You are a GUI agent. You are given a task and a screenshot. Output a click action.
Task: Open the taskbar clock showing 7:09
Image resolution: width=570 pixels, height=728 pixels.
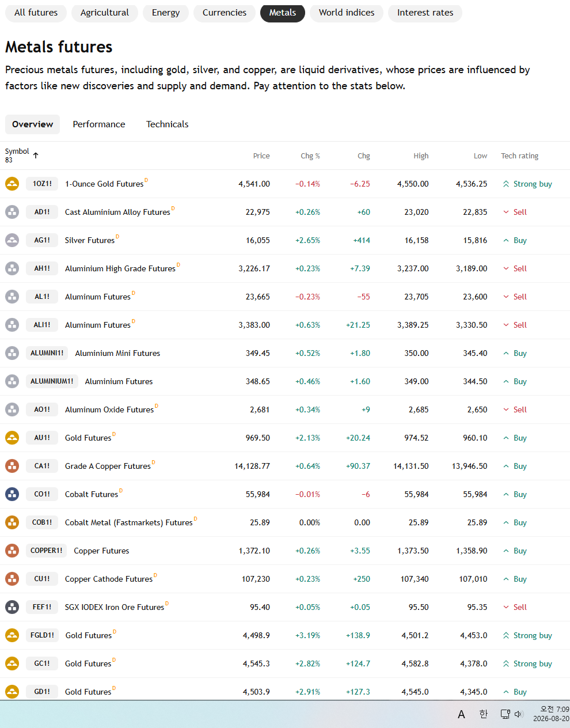[x=551, y=714]
